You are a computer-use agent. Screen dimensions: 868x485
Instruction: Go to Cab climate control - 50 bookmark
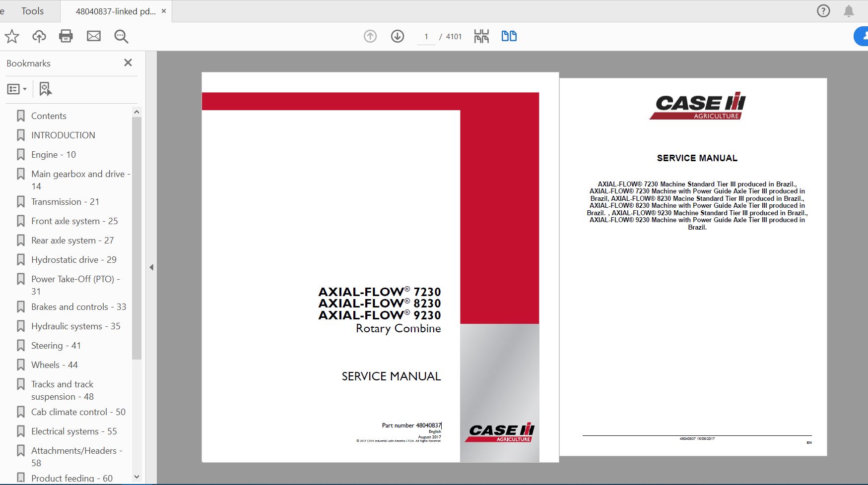78,412
